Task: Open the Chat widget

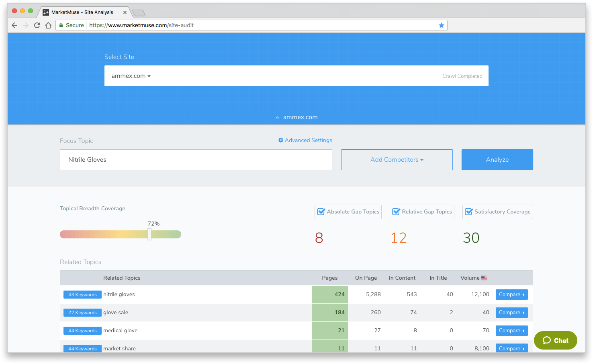Action: pyautogui.click(x=556, y=340)
